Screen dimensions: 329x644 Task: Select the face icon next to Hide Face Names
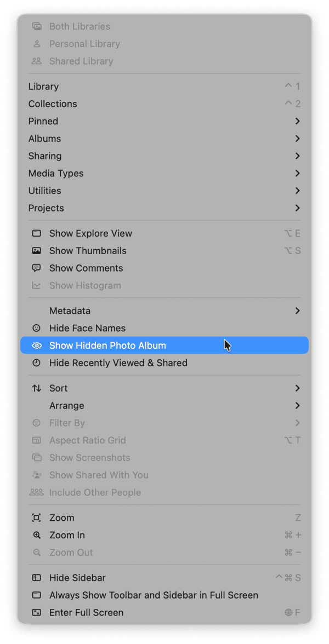coord(36,327)
